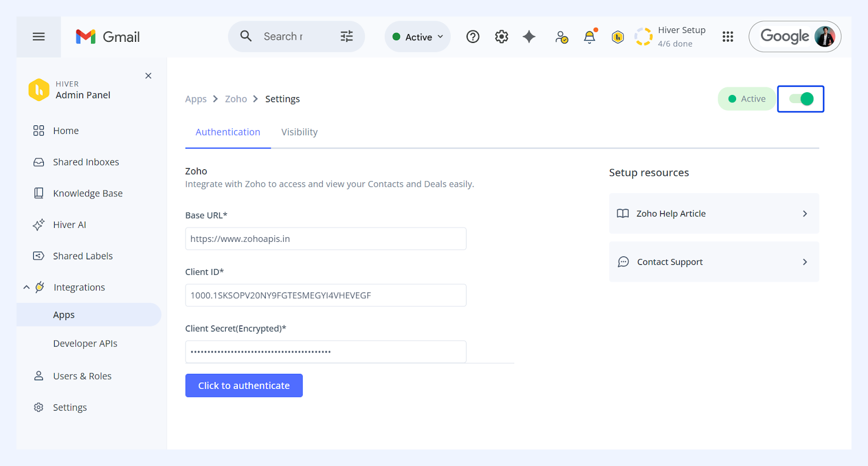Open the Active status dropdown
This screenshot has width=868, height=466.
coord(418,37)
